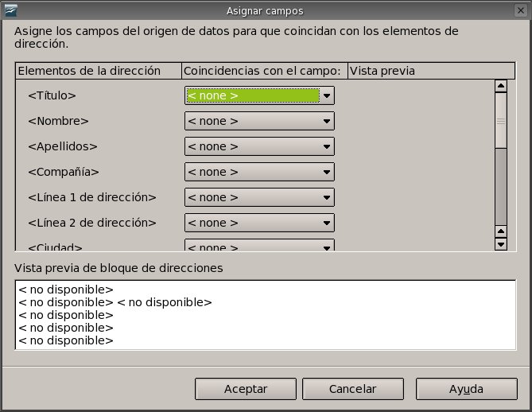Open the <Título> field match dropdown
This screenshot has width=532, height=412.
[x=327, y=96]
